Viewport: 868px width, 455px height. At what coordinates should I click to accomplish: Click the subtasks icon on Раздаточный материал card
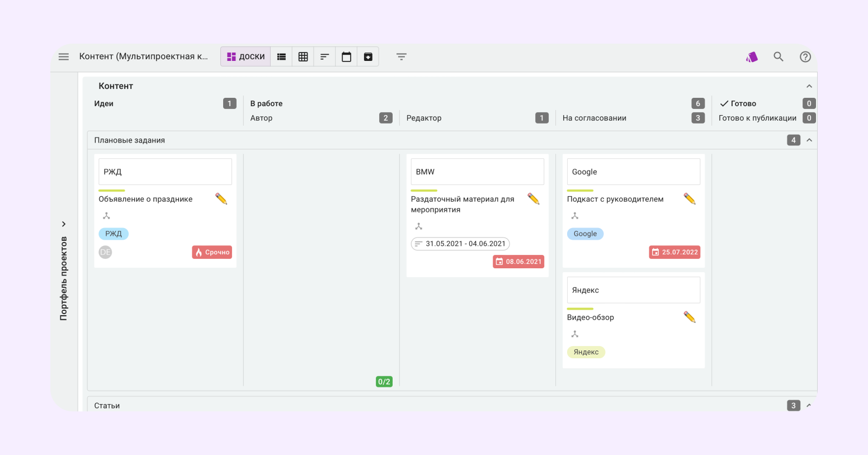pyautogui.click(x=418, y=226)
